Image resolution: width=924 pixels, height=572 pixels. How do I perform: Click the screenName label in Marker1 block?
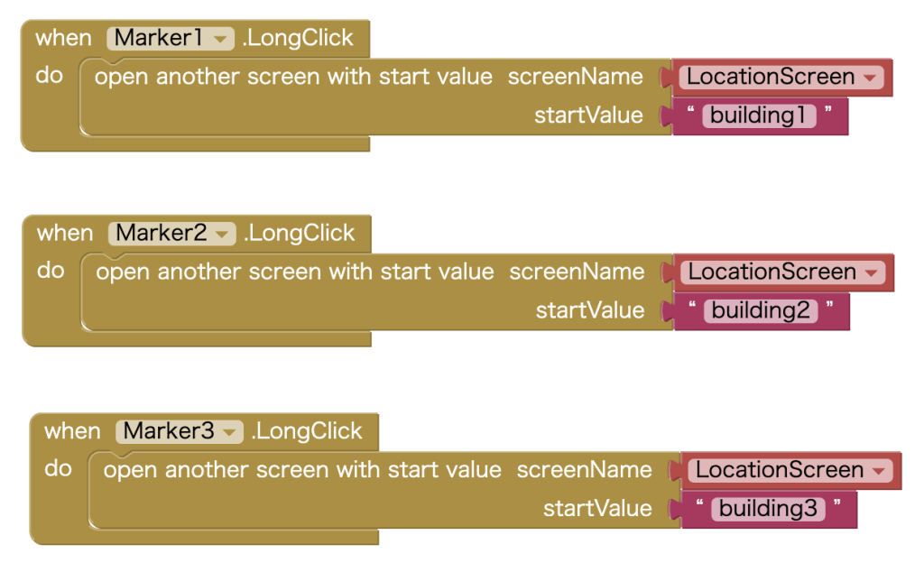tap(576, 78)
